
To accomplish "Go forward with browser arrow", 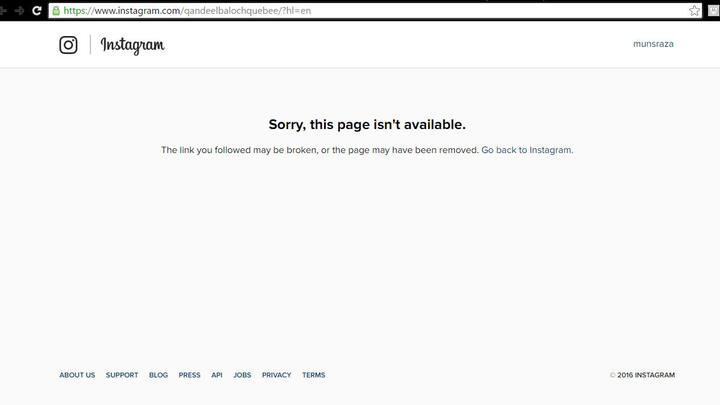I will [x=19, y=11].
